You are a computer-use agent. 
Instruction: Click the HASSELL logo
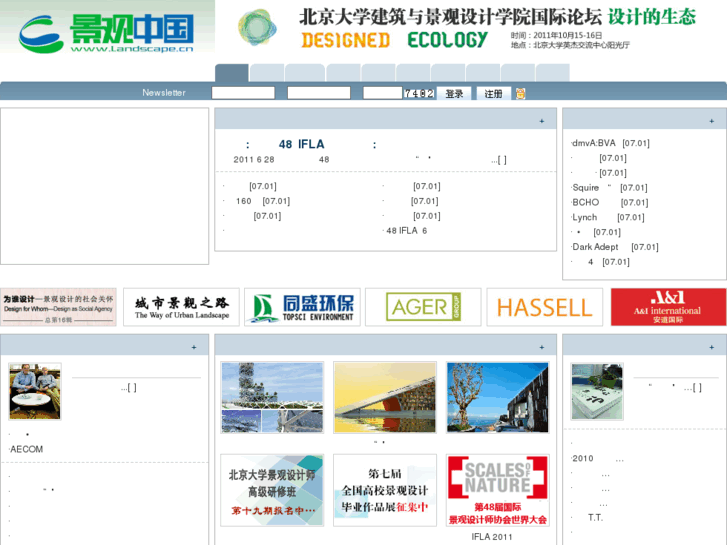(545, 307)
